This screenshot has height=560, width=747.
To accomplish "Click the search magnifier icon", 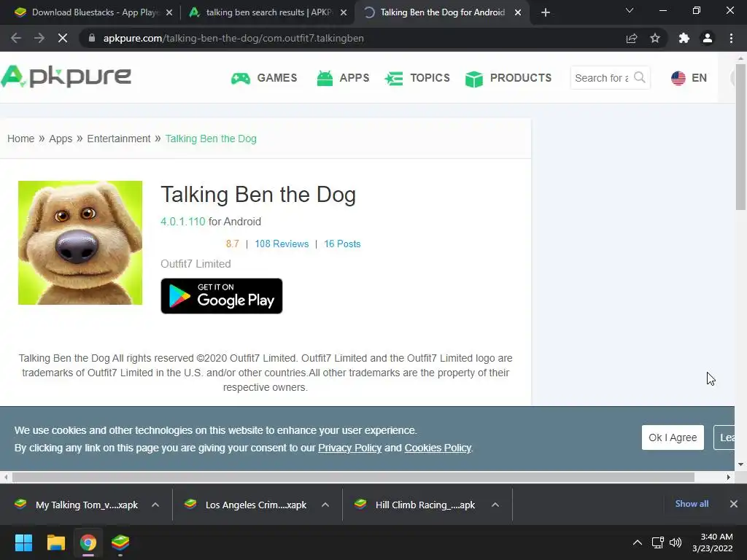I will pos(639,77).
